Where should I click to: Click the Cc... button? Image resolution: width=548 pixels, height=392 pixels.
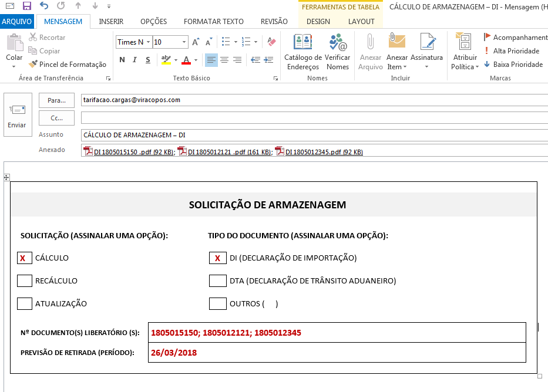pyautogui.click(x=56, y=118)
